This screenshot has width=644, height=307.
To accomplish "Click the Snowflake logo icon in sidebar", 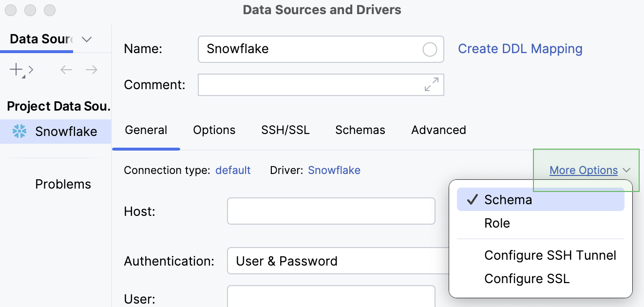I will [x=19, y=131].
